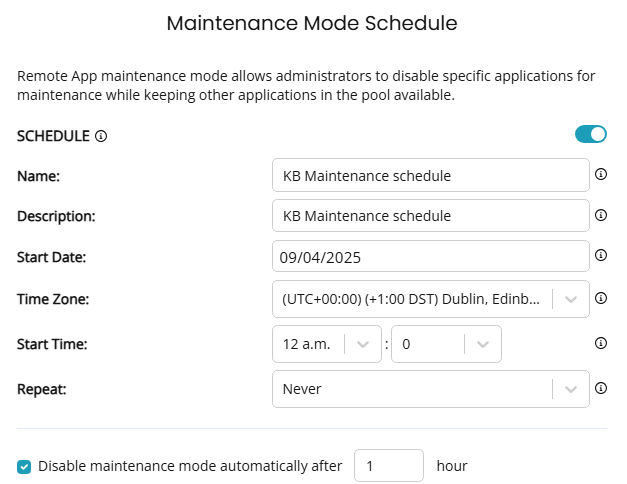Open the Start Date info tooltip icon
The height and width of the screenshot is (484, 627).
601,255
